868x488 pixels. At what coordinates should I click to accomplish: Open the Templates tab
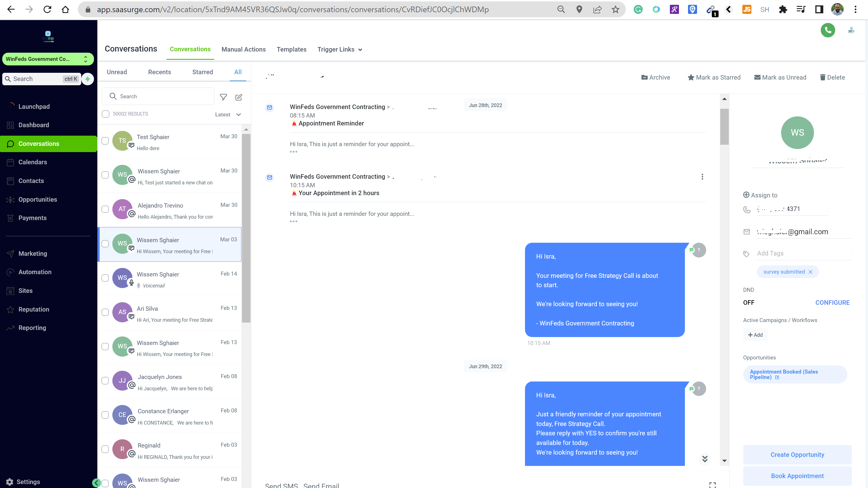291,50
